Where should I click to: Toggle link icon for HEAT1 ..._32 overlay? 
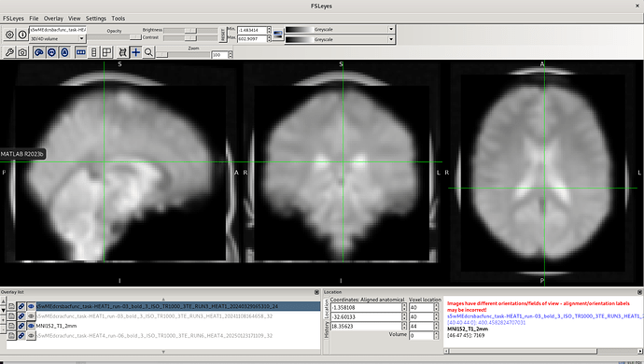(21, 315)
